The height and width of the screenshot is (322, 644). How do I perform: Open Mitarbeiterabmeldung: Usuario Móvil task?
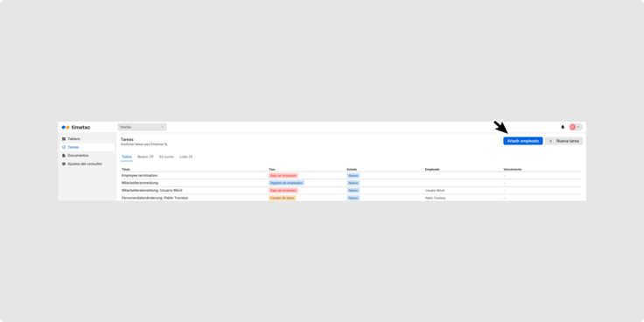tap(351, 191)
